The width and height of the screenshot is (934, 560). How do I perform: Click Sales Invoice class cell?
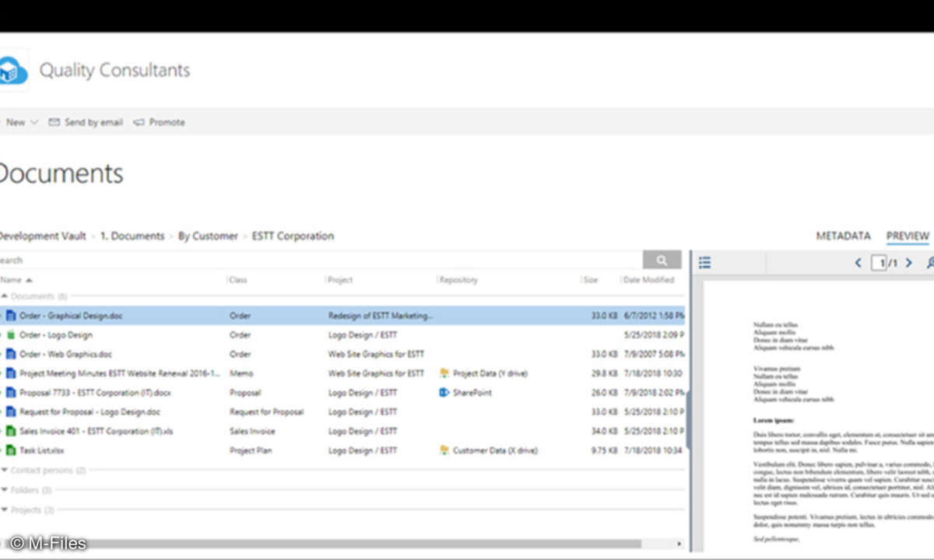pyautogui.click(x=251, y=431)
